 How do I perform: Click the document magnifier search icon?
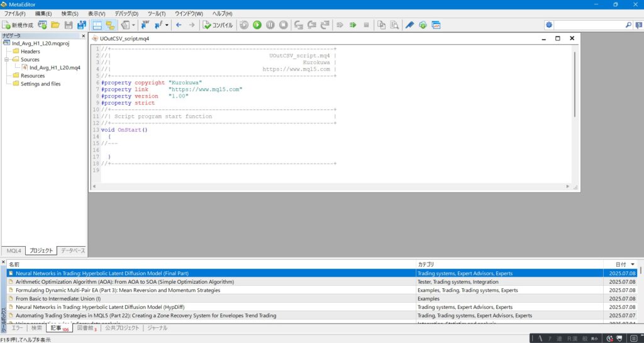point(394,25)
